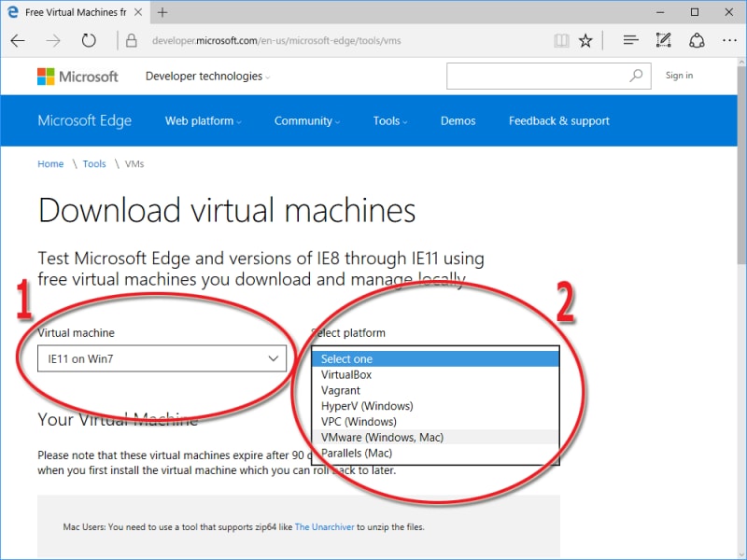The image size is (747, 560).
Task: Open the More actions ellipsis menu
Action: coord(729,41)
